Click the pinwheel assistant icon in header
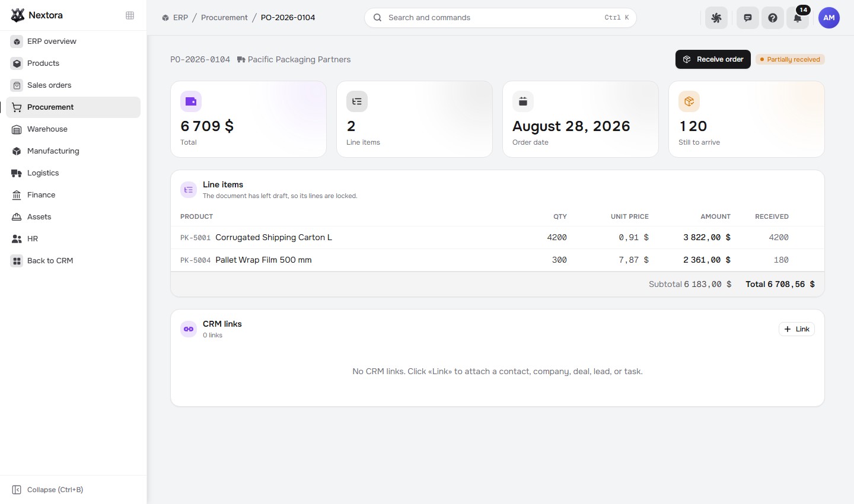Viewport: 854px width, 504px height. click(x=716, y=18)
